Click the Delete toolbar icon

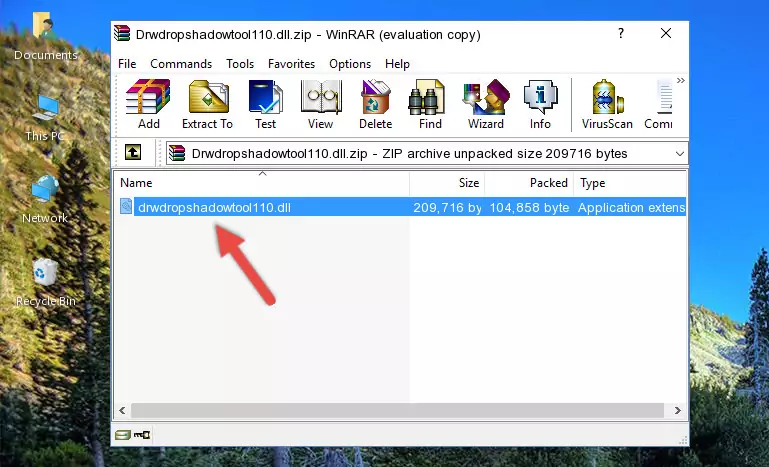tap(376, 104)
